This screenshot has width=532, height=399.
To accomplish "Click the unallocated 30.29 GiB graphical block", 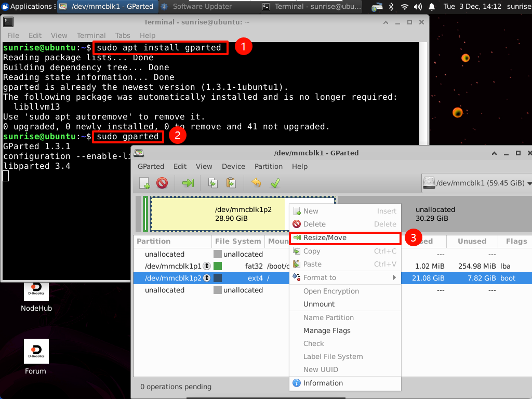I will pyautogui.click(x=435, y=214).
